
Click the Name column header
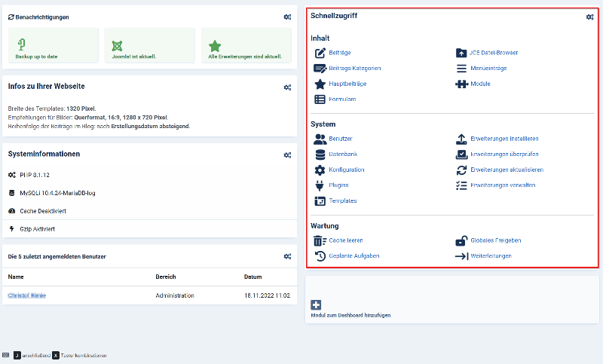point(16,277)
